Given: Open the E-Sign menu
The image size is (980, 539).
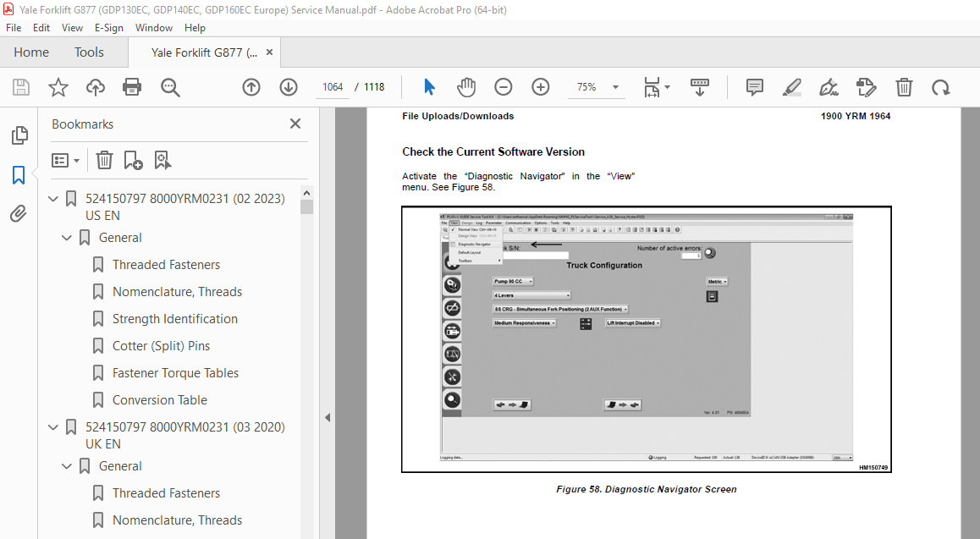Looking at the screenshot, I should [109, 27].
